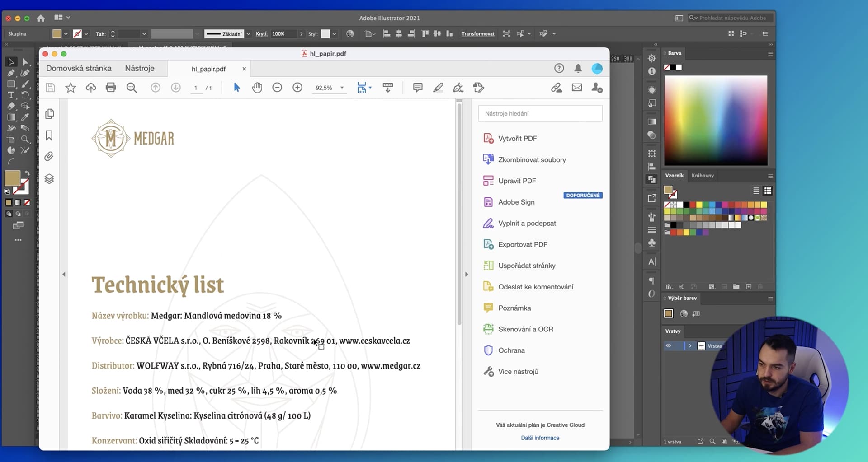Click the Acrobat selection arrow tool
This screenshot has width=868, height=462.
coord(236,88)
